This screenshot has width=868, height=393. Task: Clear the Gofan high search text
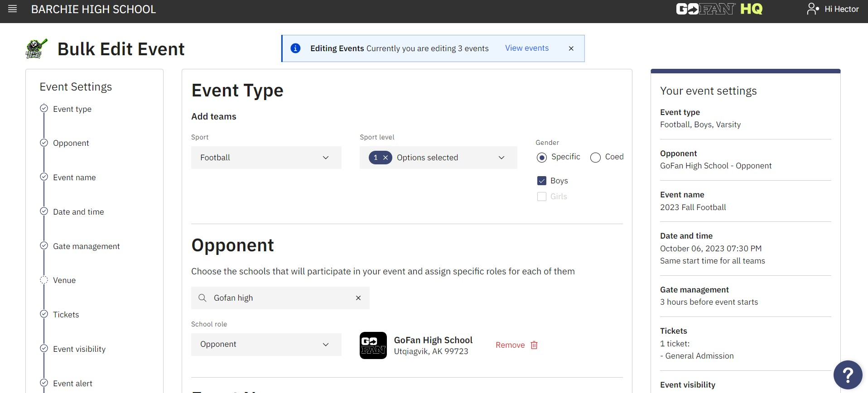pos(358,298)
